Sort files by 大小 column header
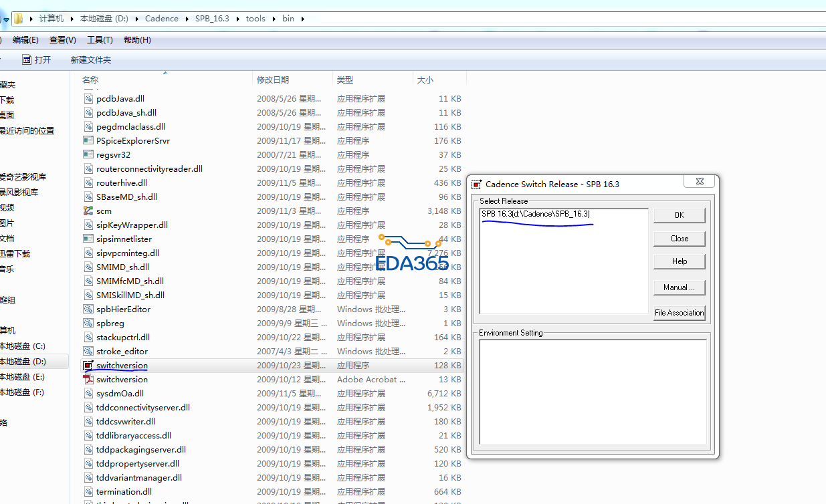 (x=425, y=80)
